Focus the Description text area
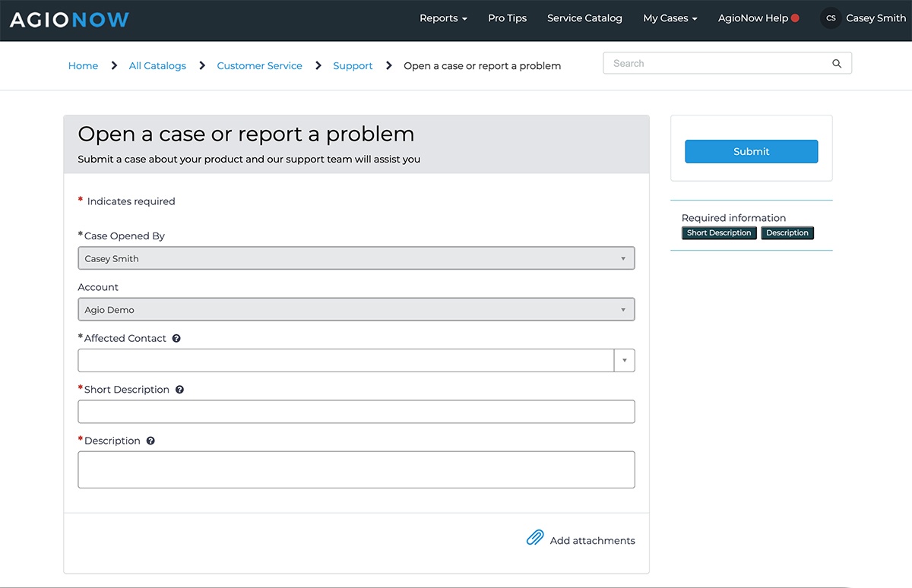912x588 pixels. [356, 469]
